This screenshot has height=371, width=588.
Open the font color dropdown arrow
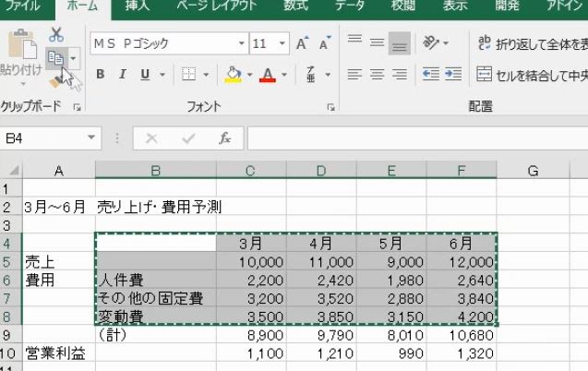click(284, 75)
